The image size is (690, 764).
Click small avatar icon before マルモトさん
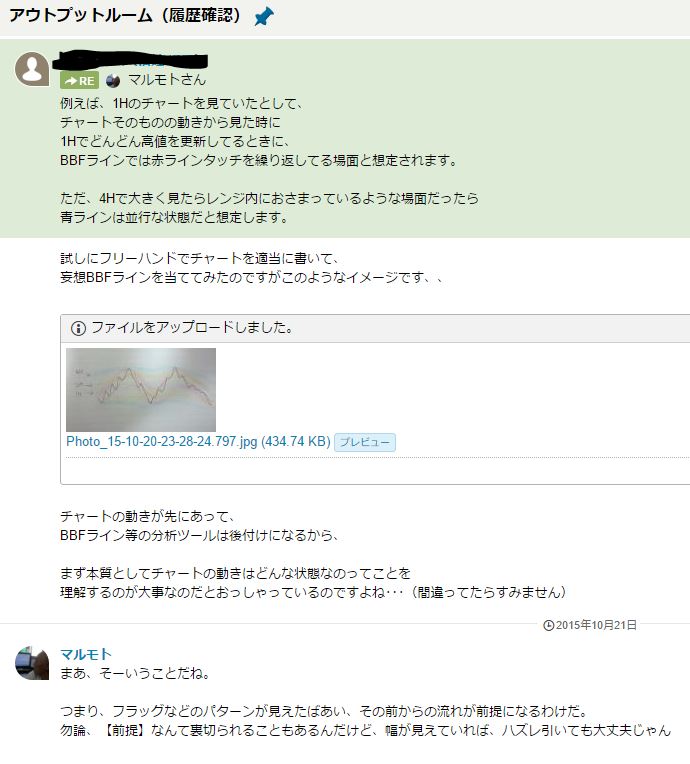(x=113, y=80)
